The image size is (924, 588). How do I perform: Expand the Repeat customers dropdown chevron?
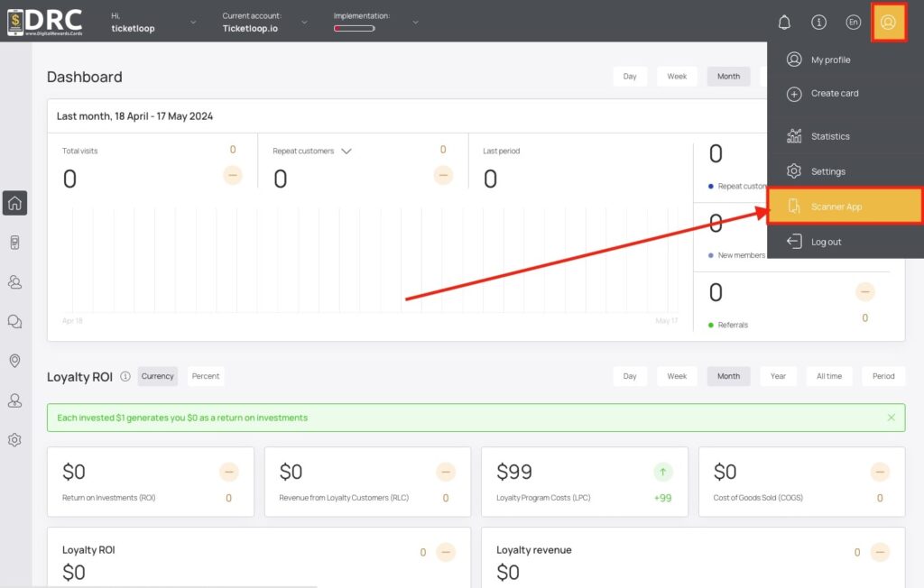coord(346,152)
